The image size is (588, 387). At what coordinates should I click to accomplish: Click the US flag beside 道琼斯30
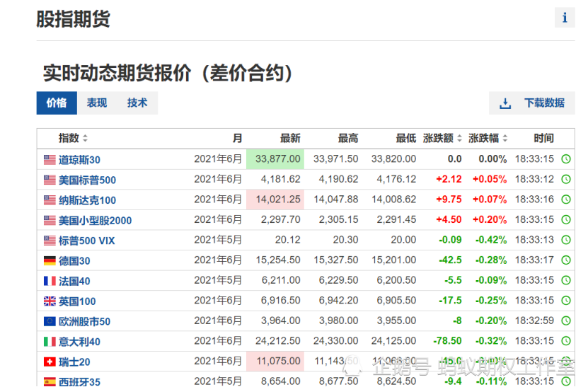click(50, 160)
